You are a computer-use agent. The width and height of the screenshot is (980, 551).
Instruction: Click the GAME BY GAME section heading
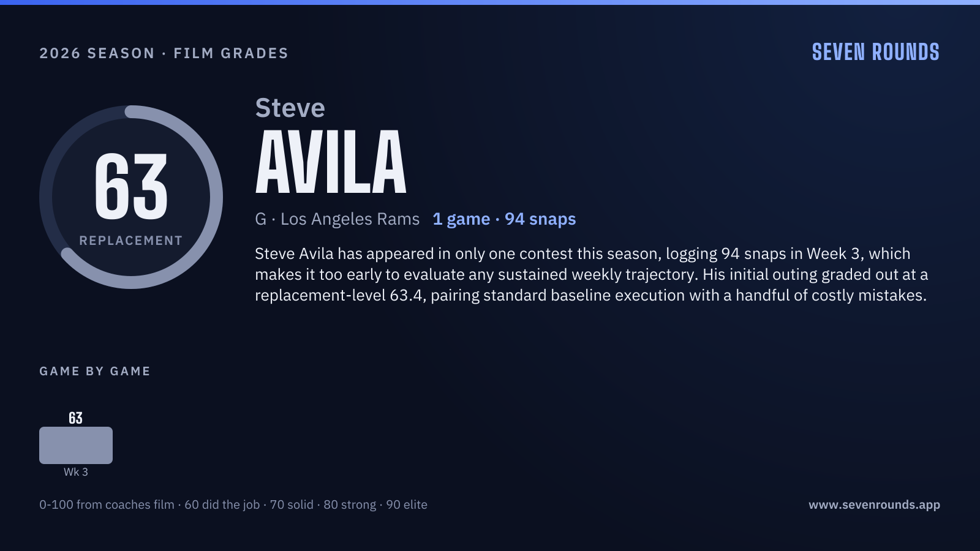tap(95, 371)
